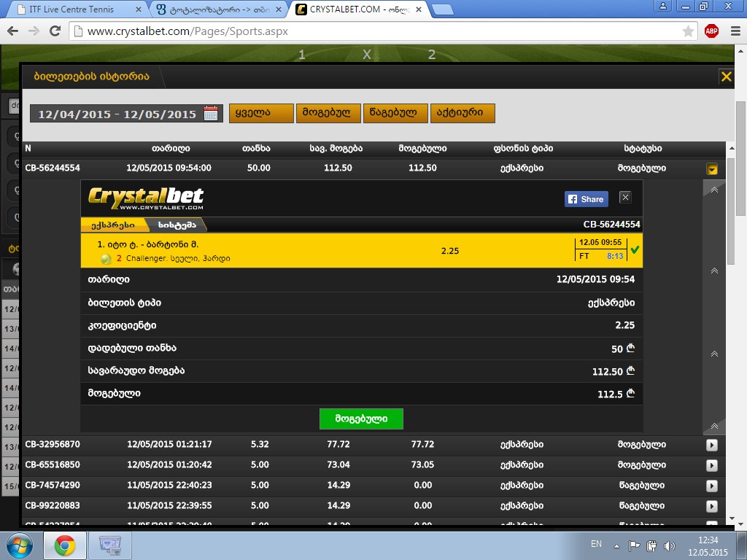Click the second double chevron up arrow
747x560 pixels.
[x=714, y=271]
